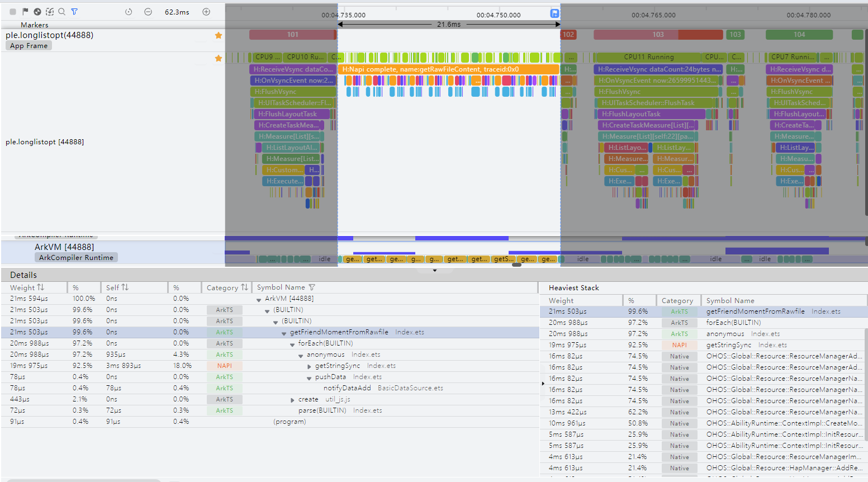Click the arrow left of Heaviest Stack panel
The width and height of the screenshot is (868, 482).
543,384
